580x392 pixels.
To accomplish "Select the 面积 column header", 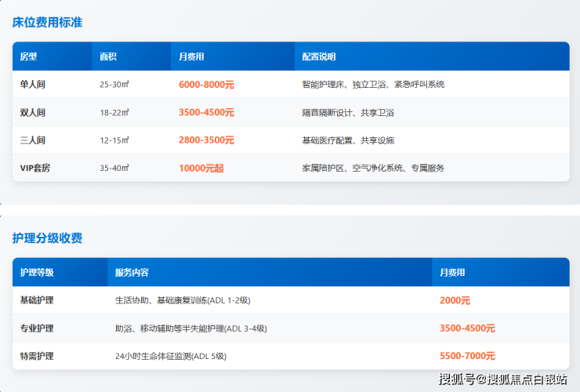I will pos(108,56).
